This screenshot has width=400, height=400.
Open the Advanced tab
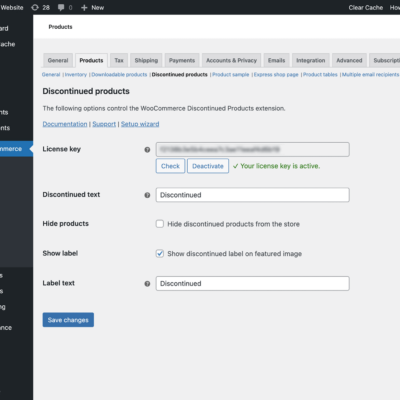click(349, 60)
